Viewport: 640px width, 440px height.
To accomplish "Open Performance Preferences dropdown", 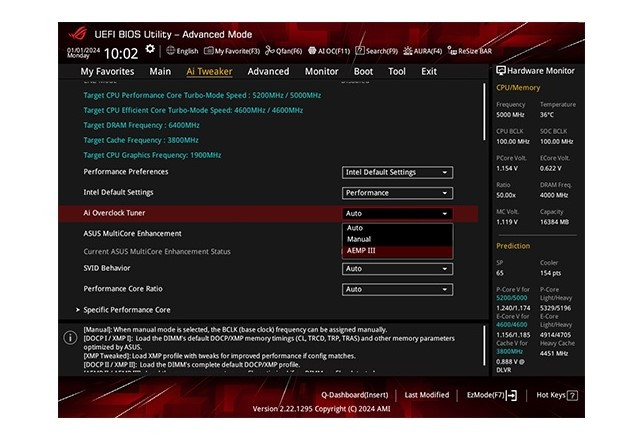I will 397,172.
